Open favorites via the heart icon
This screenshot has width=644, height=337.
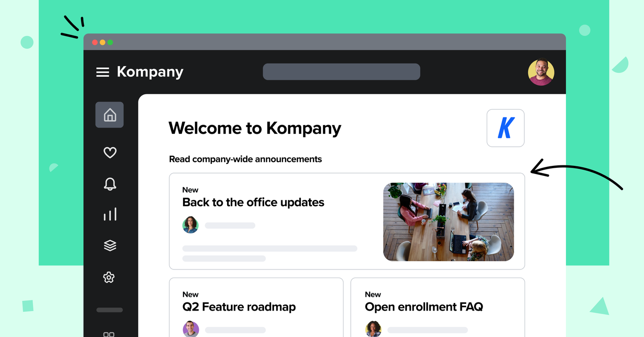pyautogui.click(x=110, y=152)
